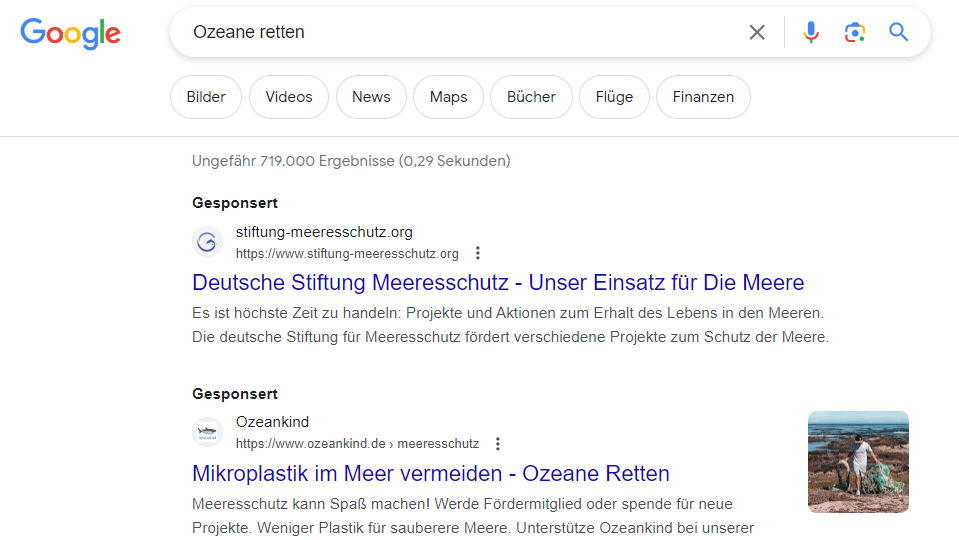
Task: Open Google Lens image search
Action: click(854, 32)
